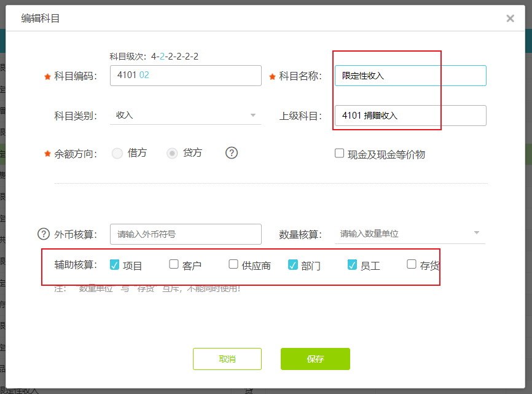The image size is (532, 394).
Task: Click the 取消 cancel button
Action: tap(227, 359)
